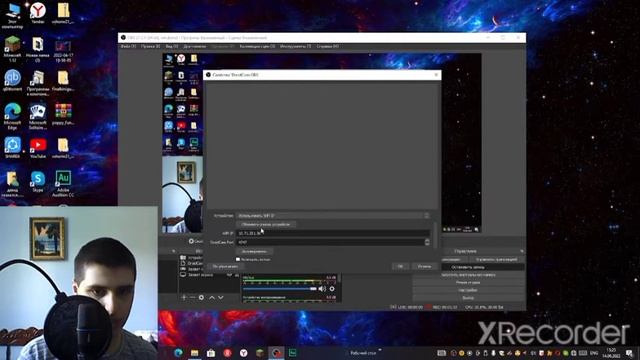Open source properties gear icon below the sources list
The image size is (640, 360).
click(x=201, y=298)
